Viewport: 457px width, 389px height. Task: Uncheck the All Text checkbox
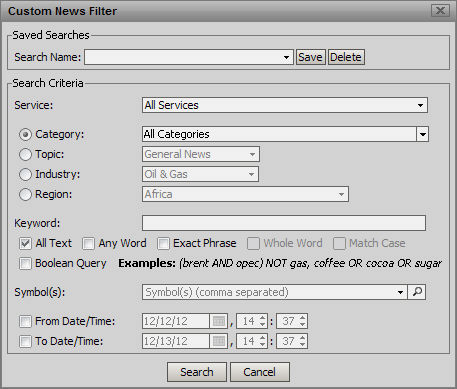coord(25,243)
